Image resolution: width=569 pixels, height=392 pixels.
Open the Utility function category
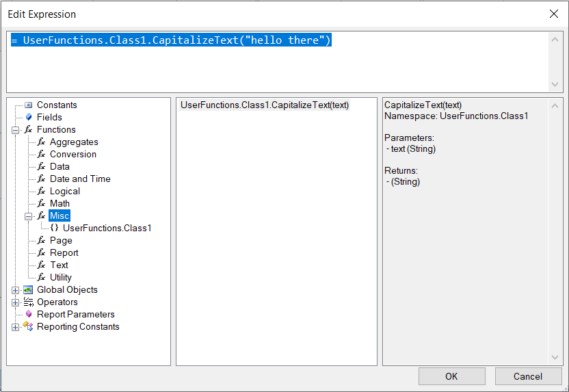(x=61, y=277)
